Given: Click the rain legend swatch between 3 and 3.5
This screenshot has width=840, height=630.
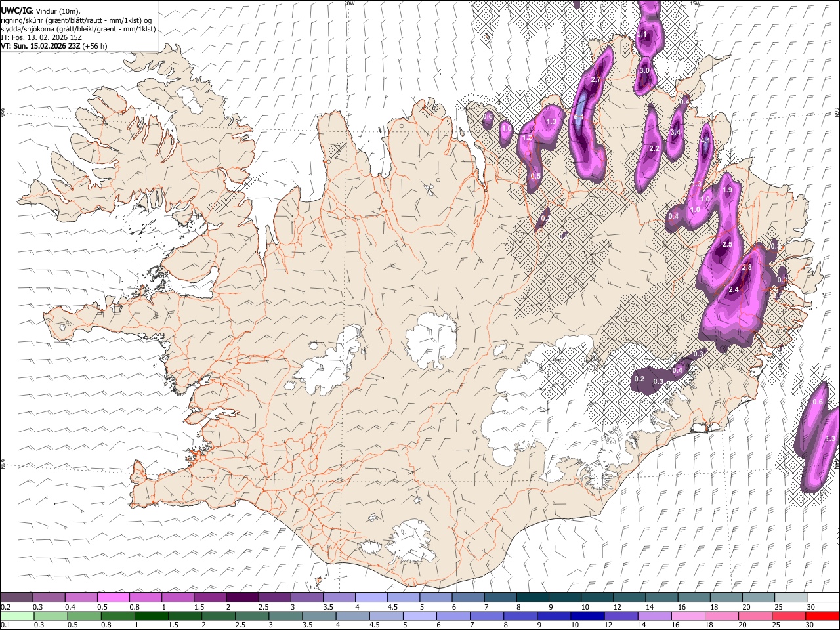Looking at the screenshot, I should (285, 616).
